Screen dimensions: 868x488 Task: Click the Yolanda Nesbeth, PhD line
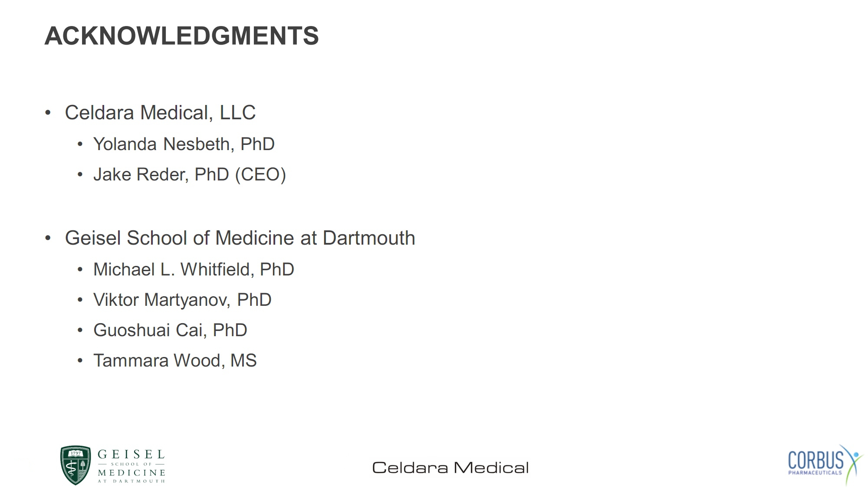[184, 144]
